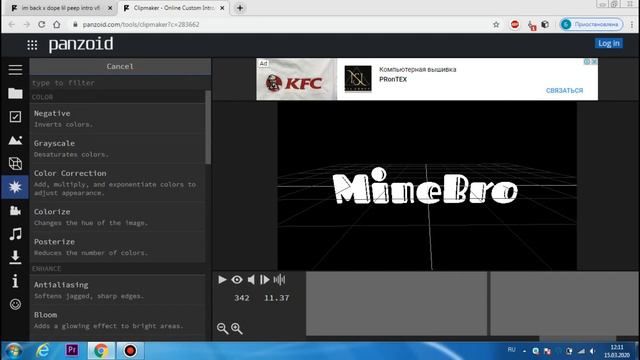This screenshot has width=640, height=360.
Task: Go to browser home page
Action: tap(57, 24)
